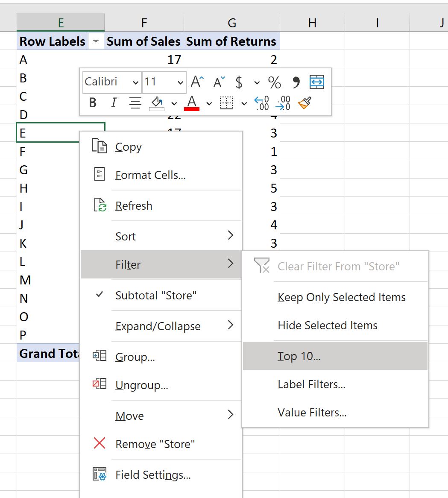Image resolution: width=448 pixels, height=498 pixels.
Task: Apply red Font Color icon
Action: [x=192, y=103]
